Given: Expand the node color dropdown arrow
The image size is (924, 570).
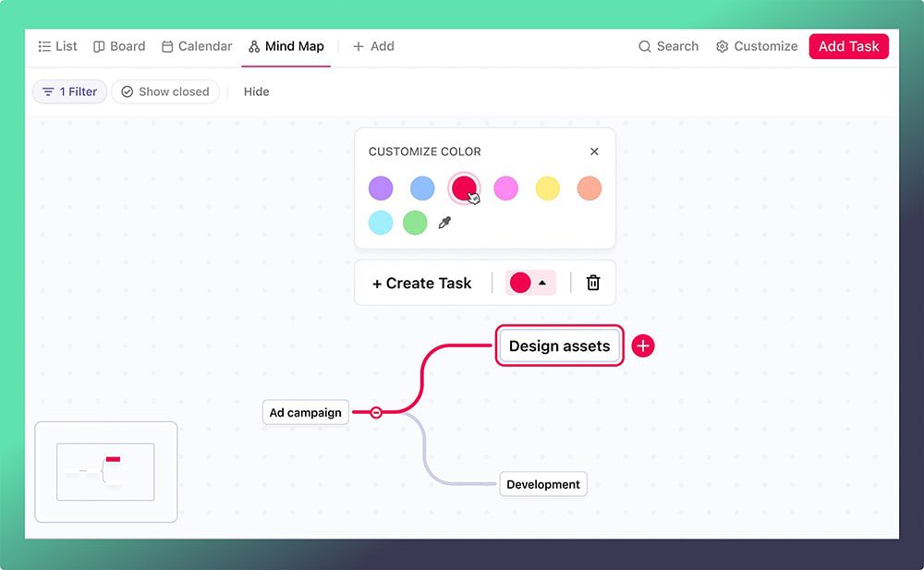Looking at the screenshot, I should 542,283.
